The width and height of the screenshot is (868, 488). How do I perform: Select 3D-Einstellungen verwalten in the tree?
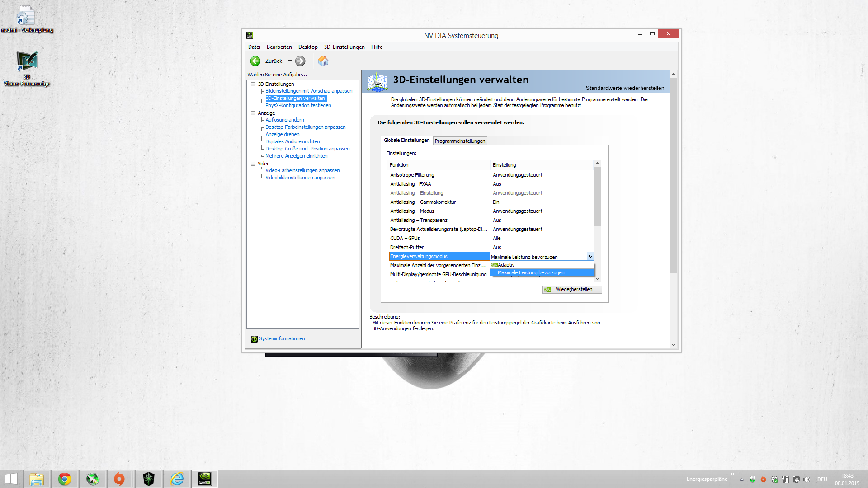pos(295,98)
